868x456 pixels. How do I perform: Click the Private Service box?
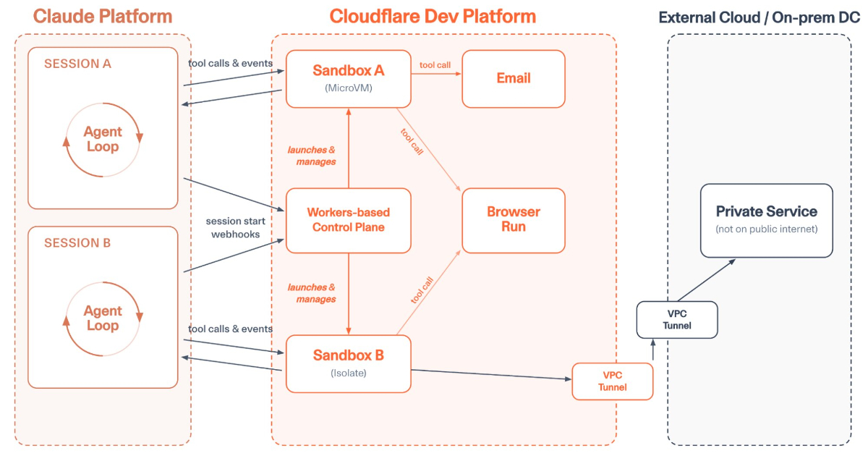767,220
